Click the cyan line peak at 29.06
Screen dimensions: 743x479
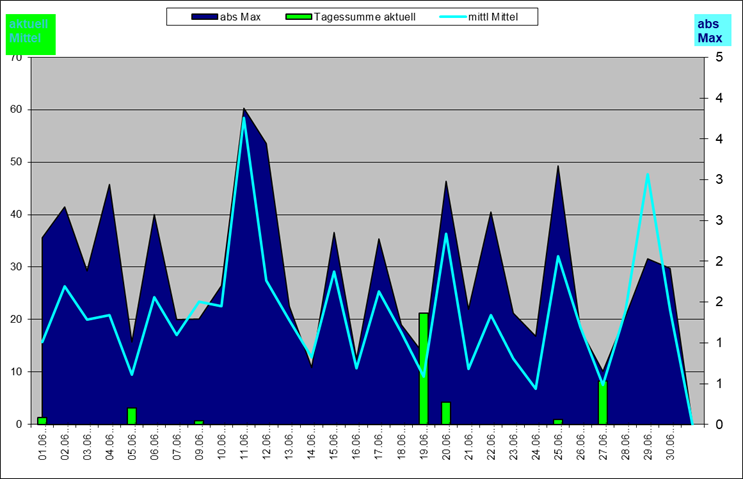(x=648, y=175)
